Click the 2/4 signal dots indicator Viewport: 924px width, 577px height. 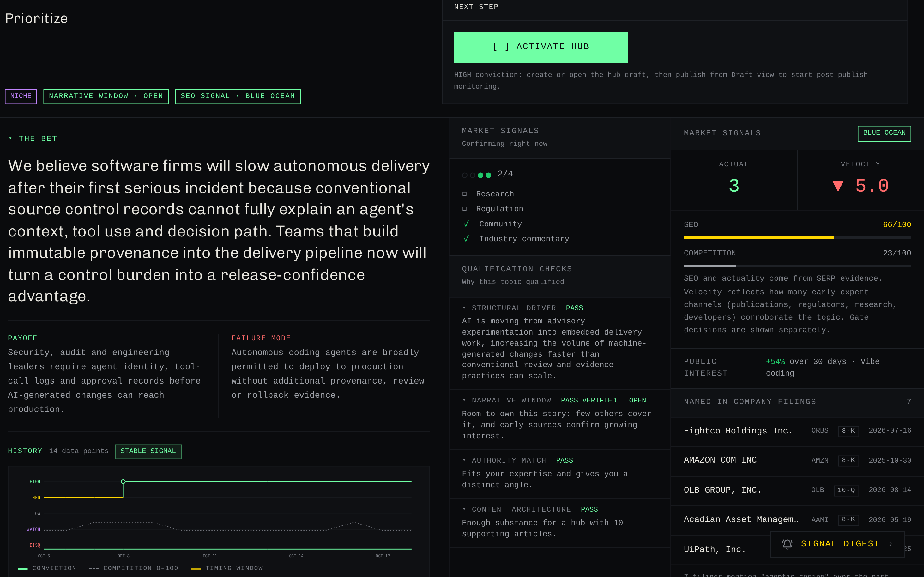pyautogui.click(x=476, y=175)
